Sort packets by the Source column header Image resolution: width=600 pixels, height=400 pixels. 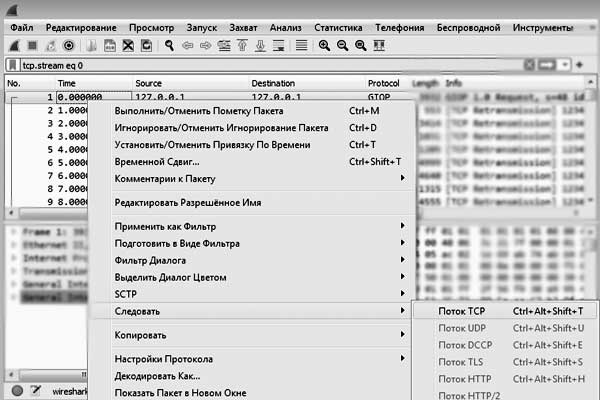[x=191, y=83]
